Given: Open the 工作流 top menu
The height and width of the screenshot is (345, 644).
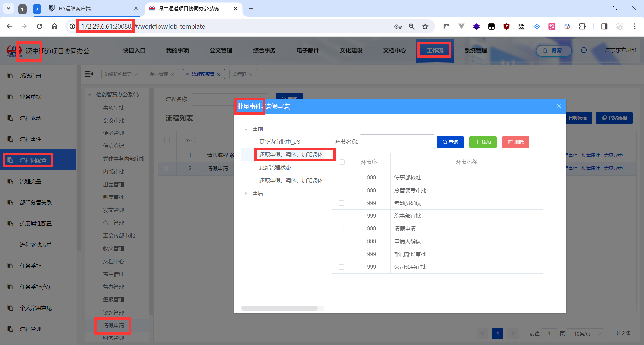Looking at the screenshot, I should [435, 50].
